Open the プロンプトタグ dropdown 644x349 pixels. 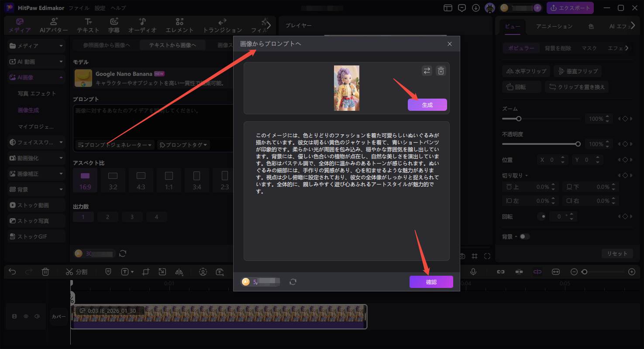click(x=183, y=144)
